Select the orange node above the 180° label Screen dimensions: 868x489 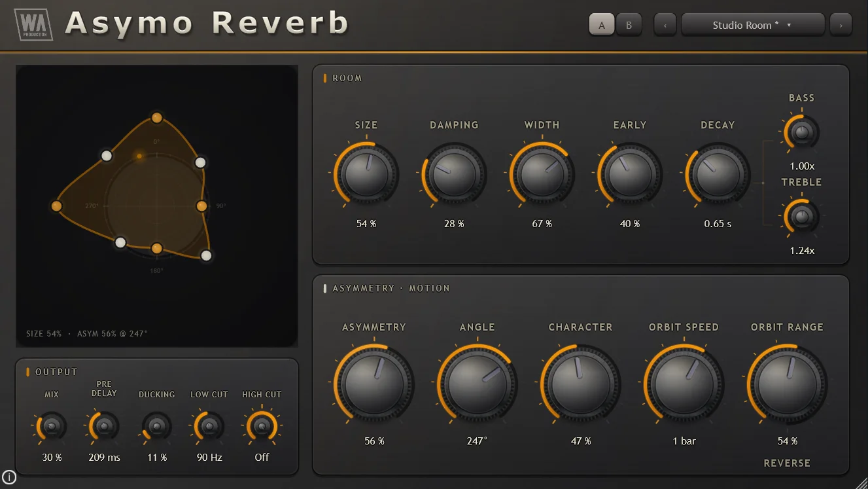point(157,248)
